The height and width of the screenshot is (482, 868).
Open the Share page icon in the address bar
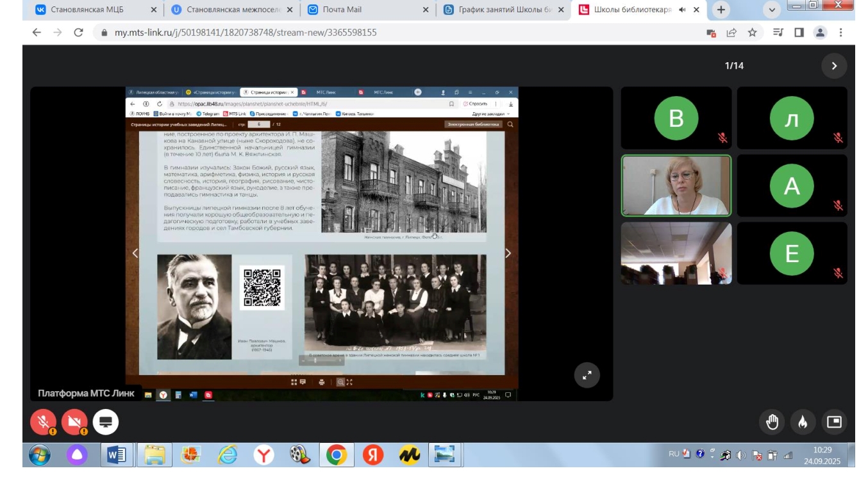(x=731, y=33)
